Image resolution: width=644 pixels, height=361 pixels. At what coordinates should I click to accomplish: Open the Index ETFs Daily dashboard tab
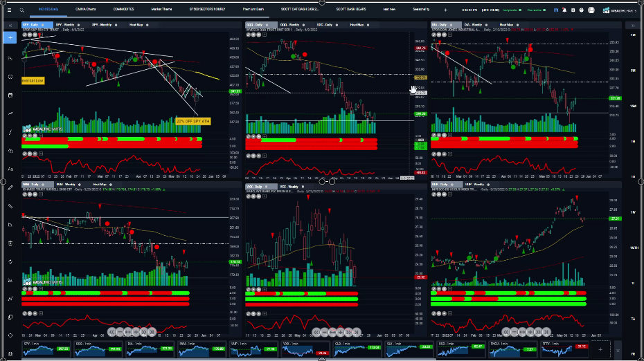[48, 10]
